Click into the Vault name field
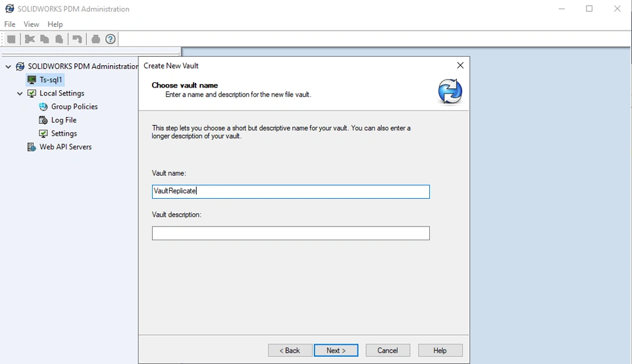This screenshot has width=632, height=364. (x=290, y=192)
